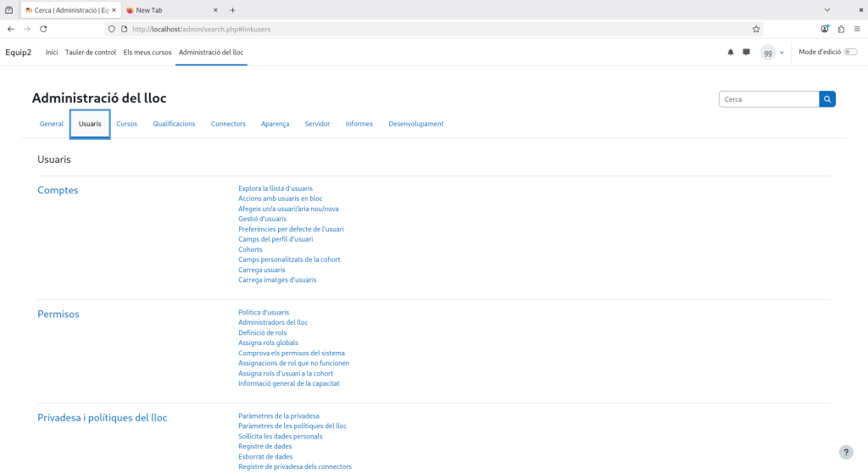Open the messaging drawer speech bubble icon
The height and width of the screenshot is (474, 868).
pos(746,53)
